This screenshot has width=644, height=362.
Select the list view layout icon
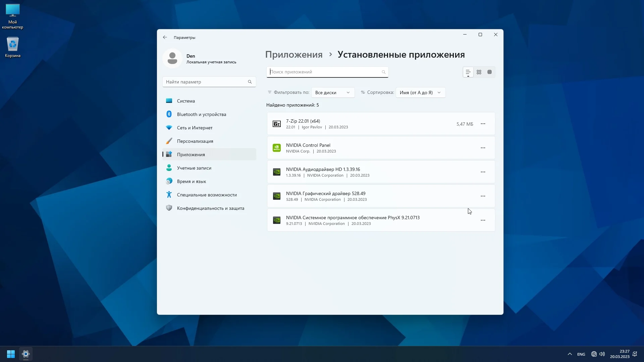468,72
